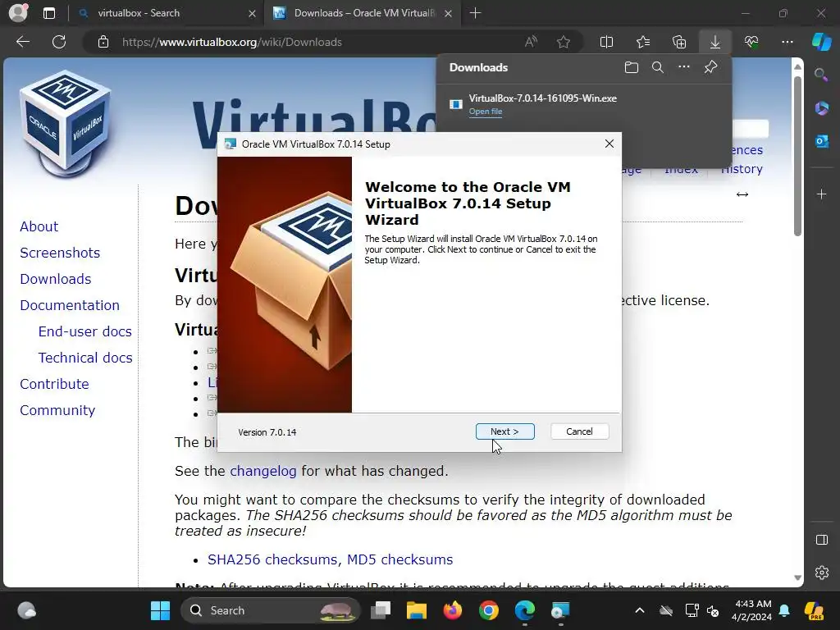The height and width of the screenshot is (630, 840).
Task: Open the Outlook icon in the Edge sidebar
Action: tap(821, 141)
